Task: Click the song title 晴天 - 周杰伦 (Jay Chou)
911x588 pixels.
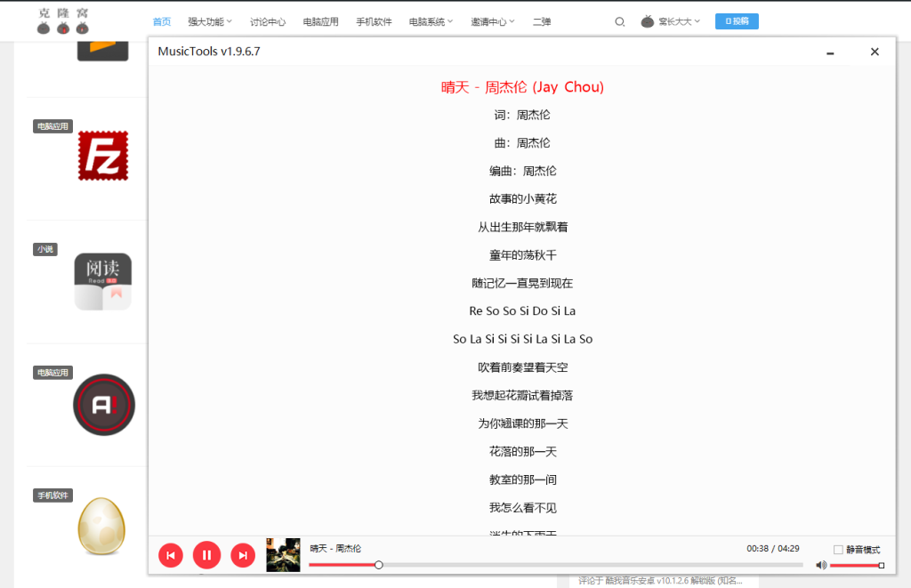Action: click(522, 87)
